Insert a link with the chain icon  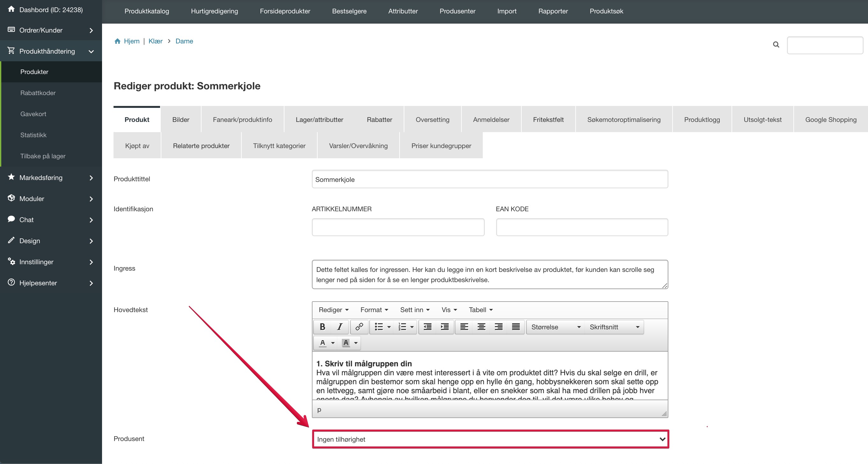click(x=359, y=327)
